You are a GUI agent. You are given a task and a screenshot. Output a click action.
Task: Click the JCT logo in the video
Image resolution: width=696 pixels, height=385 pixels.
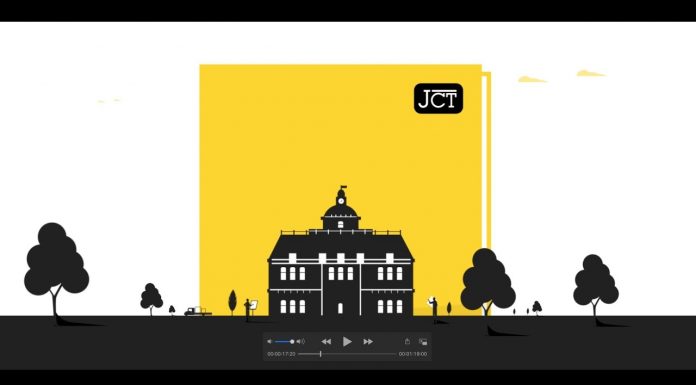(x=438, y=98)
